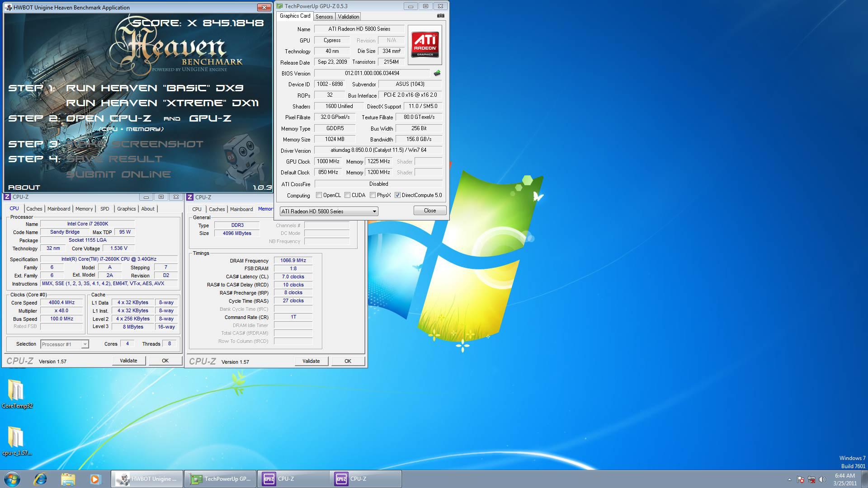Open the About tab in left CPU-Z window
Image resolution: width=868 pixels, height=488 pixels.
[x=148, y=209]
